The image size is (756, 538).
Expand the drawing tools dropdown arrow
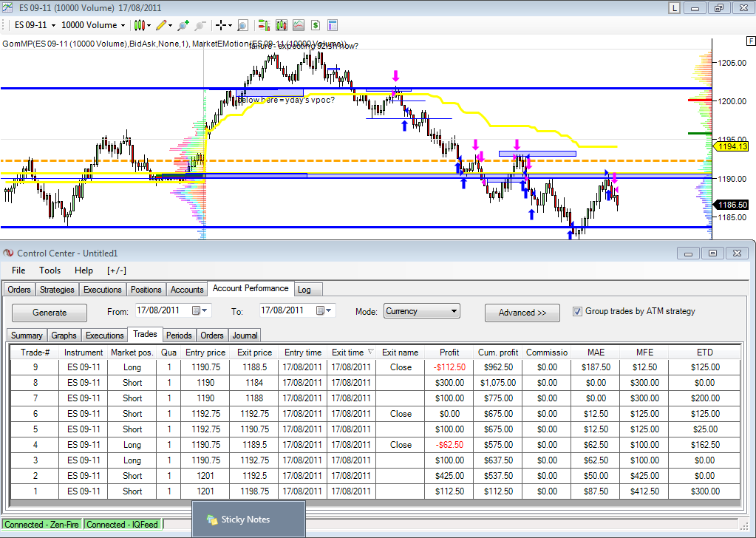(x=170, y=26)
